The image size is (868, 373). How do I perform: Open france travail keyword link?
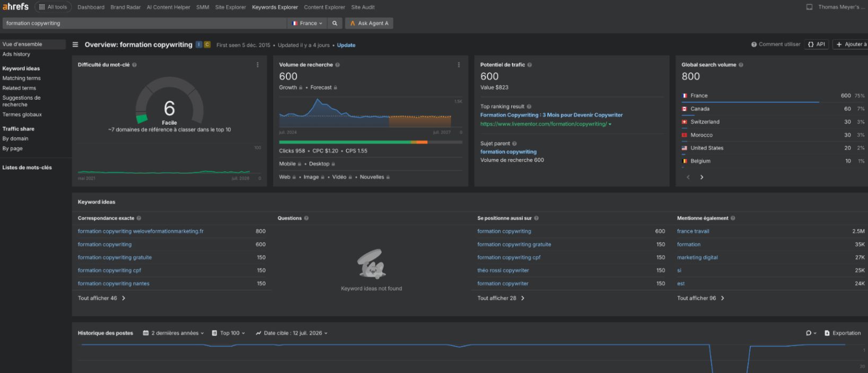693,231
